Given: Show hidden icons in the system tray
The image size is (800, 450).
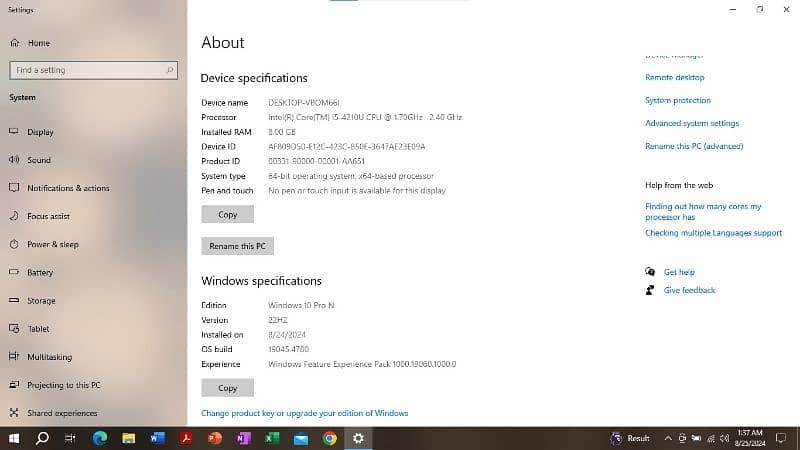Looking at the screenshot, I should click(x=668, y=438).
